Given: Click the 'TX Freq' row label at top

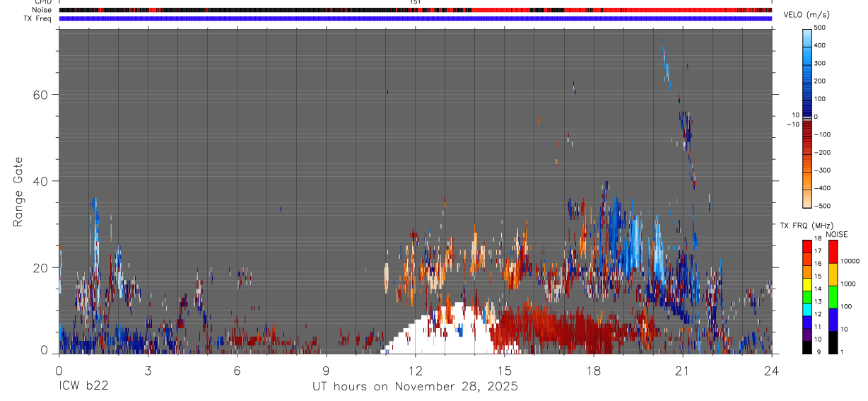Looking at the screenshot, I should pyautogui.click(x=39, y=18).
